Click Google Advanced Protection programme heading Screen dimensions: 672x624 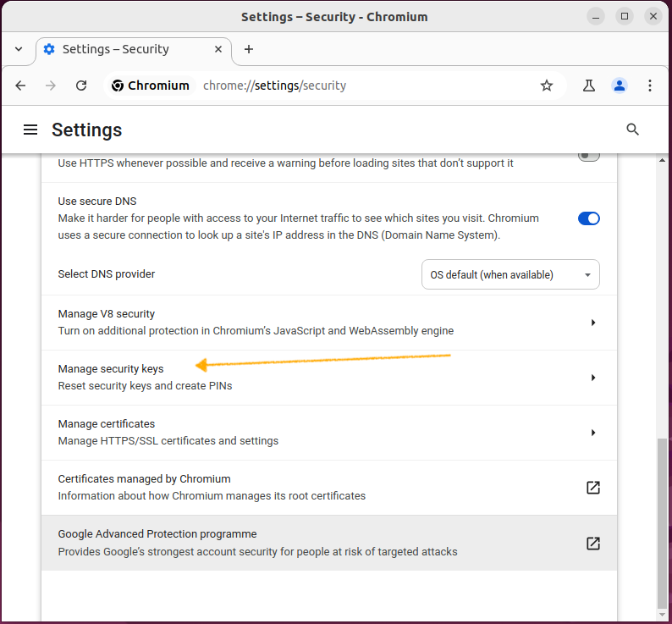click(x=157, y=534)
